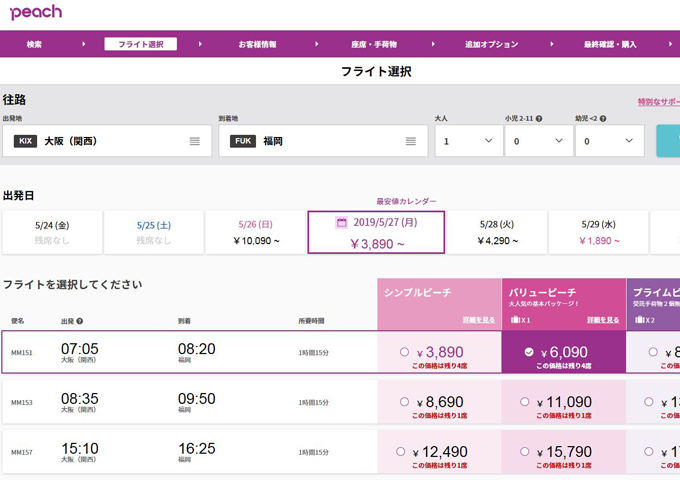Screen dimensions: 680x480
Task: Click the プライムピーチ column header
Action: pyautogui.click(x=654, y=304)
